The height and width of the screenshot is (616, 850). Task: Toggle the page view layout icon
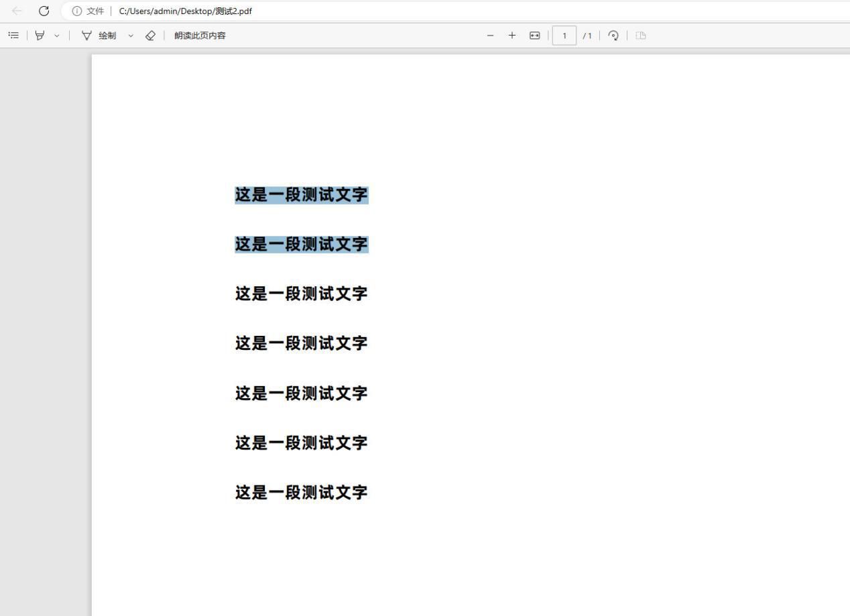(x=641, y=36)
